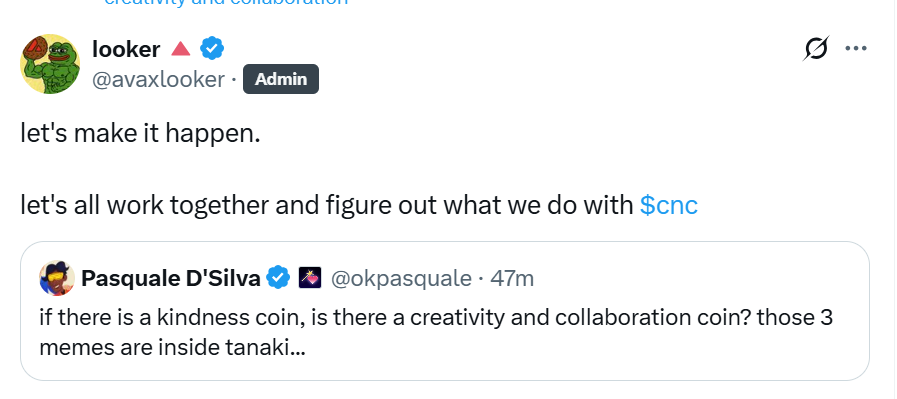
Task: Click the "memes are inside tanaki" line
Action: tap(172, 348)
